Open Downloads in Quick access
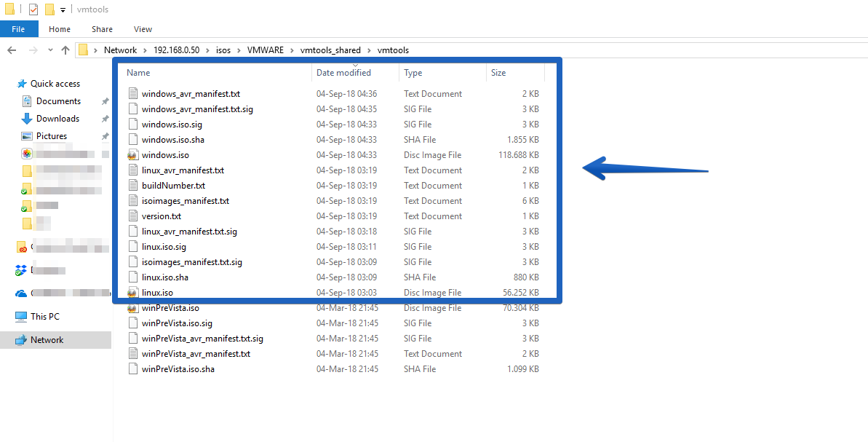 click(x=57, y=119)
